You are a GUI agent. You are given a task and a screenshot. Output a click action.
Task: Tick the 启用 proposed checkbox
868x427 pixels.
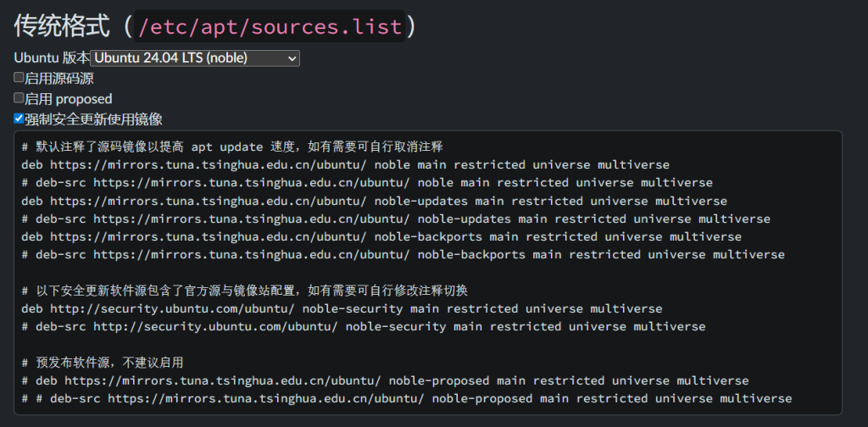point(19,98)
